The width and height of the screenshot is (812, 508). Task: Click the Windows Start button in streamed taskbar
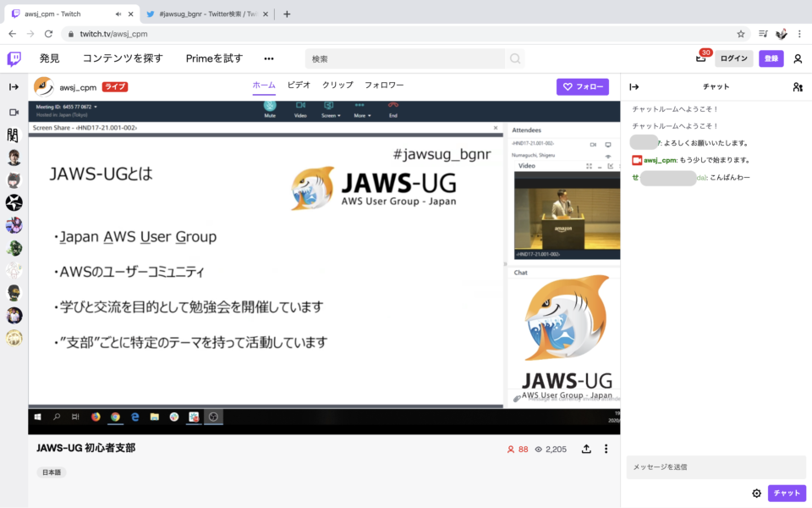pyautogui.click(x=37, y=417)
